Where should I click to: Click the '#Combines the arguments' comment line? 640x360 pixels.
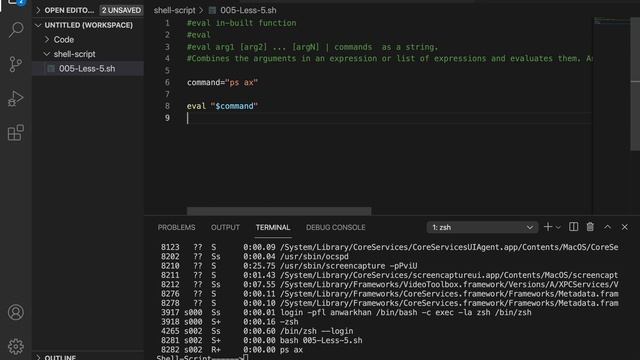390,59
